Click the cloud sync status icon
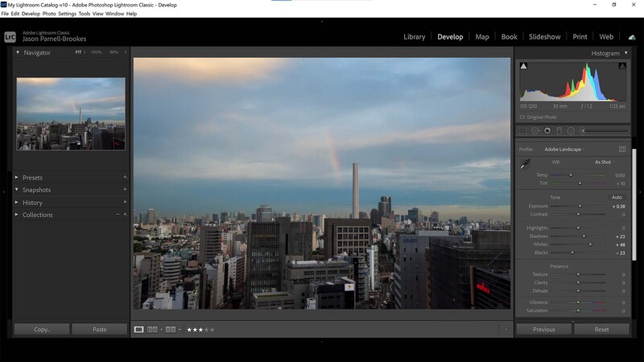644x362 pixels. point(632,37)
